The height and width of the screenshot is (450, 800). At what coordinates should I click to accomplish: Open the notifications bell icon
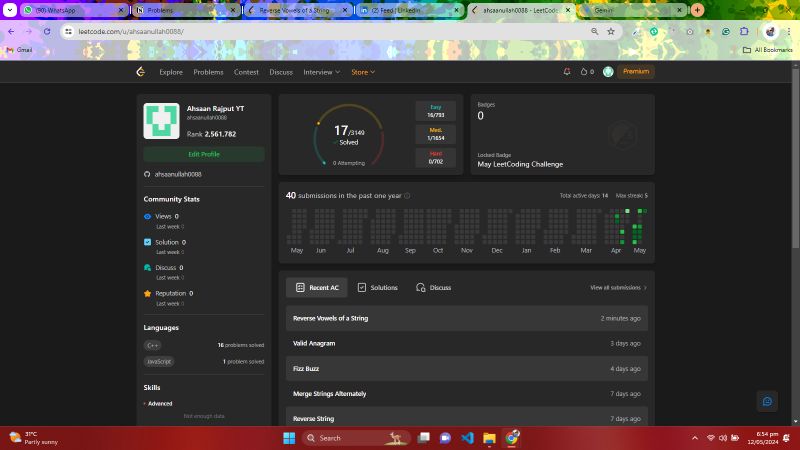click(x=567, y=72)
